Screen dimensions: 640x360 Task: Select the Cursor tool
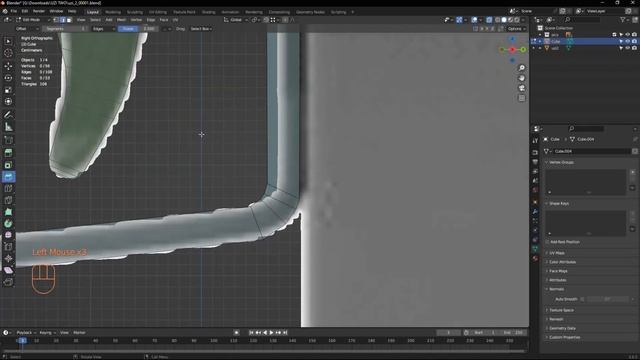(x=8, y=53)
